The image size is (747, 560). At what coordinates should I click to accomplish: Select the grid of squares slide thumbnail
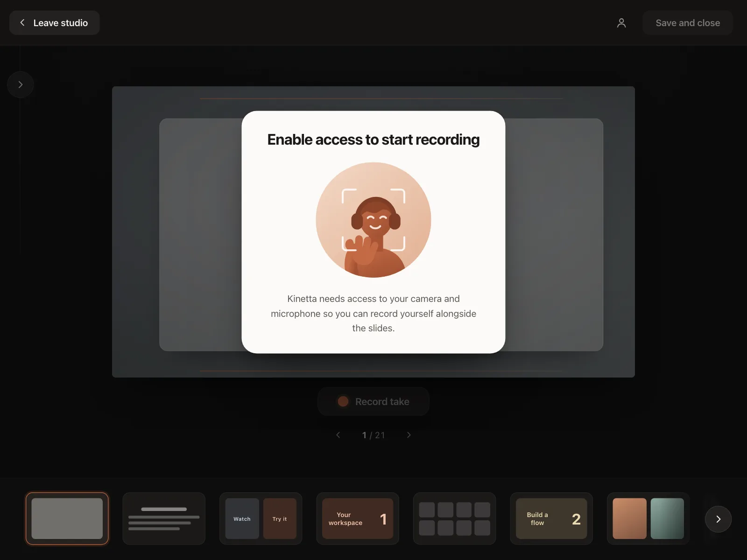(x=455, y=518)
